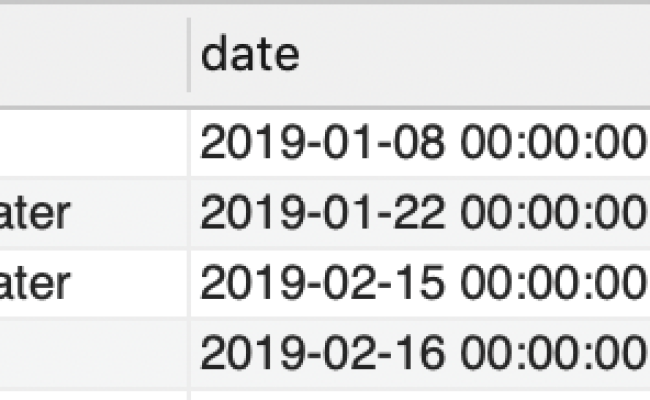650x400 pixels.
Task: Click the blank header left of date
Action: pyautogui.click(x=93, y=55)
